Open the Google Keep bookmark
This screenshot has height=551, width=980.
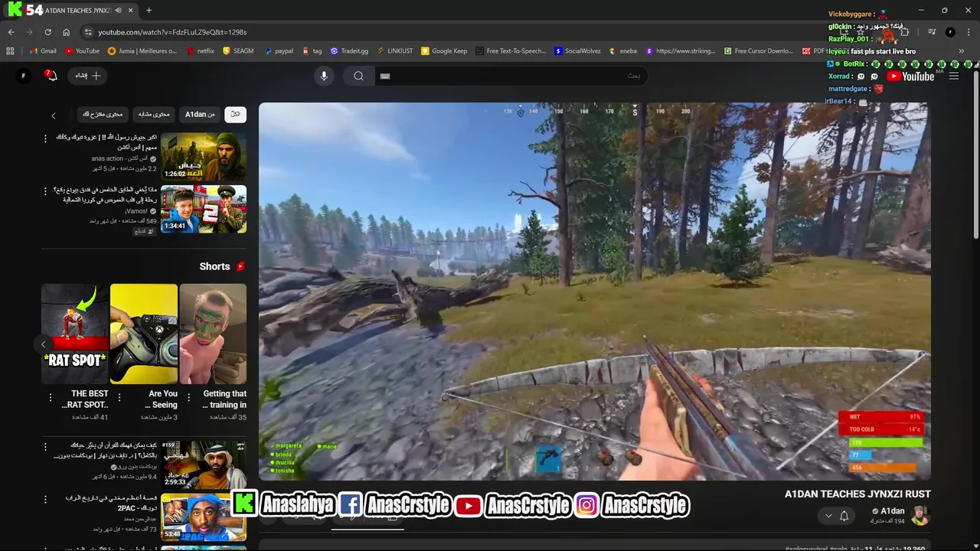(x=444, y=51)
